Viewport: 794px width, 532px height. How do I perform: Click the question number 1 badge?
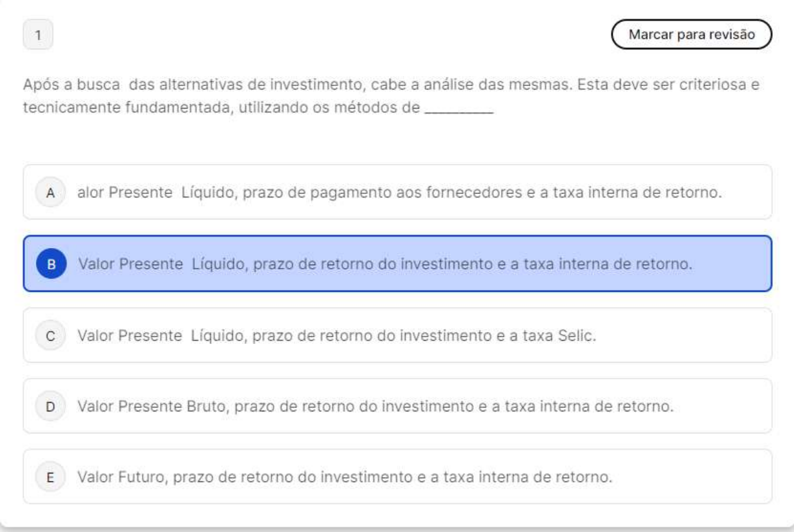point(38,35)
